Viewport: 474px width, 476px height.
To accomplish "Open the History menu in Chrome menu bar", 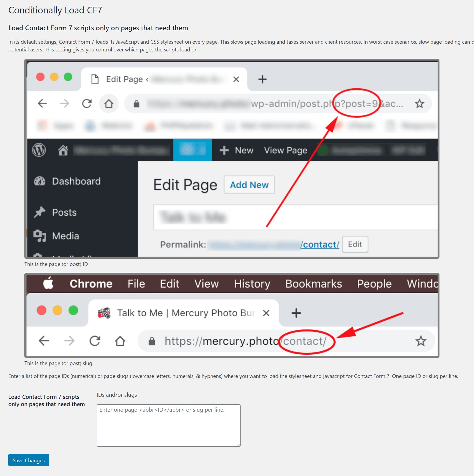I will (x=252, y=284).
